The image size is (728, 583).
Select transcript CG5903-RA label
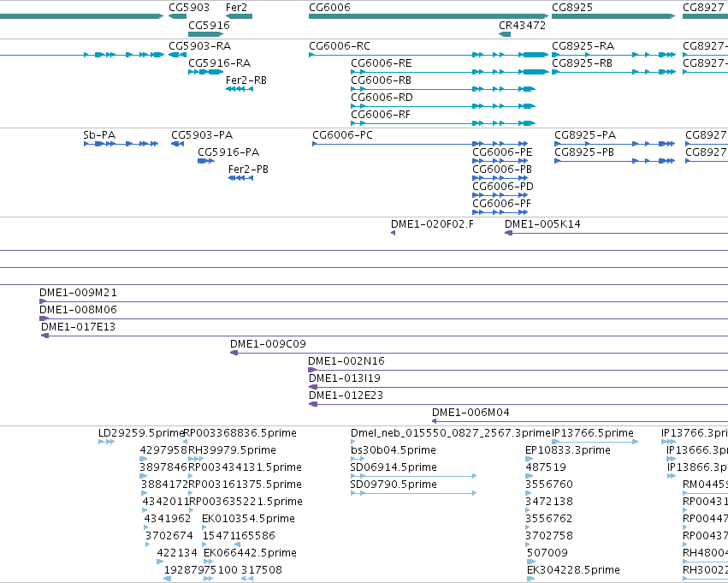[199, 46]
